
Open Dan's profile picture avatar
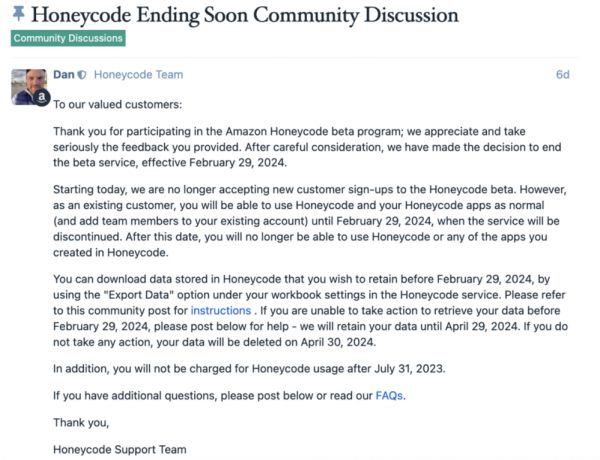click(29, 86)
